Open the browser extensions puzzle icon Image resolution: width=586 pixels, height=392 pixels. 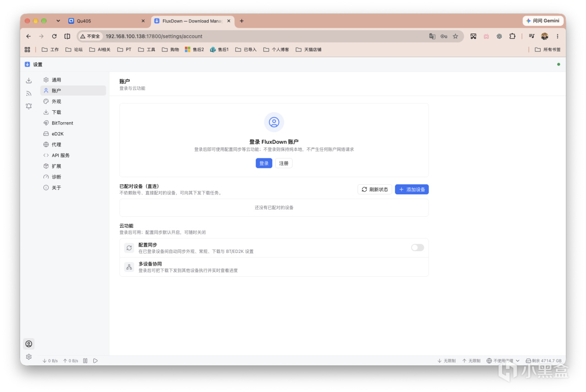coord(512,36)
